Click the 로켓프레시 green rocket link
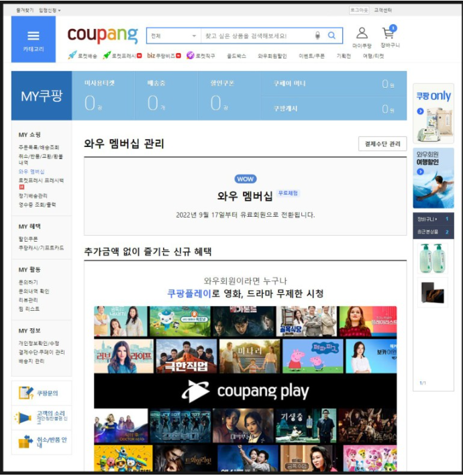463x476 pixels. [x=122, y=56]
